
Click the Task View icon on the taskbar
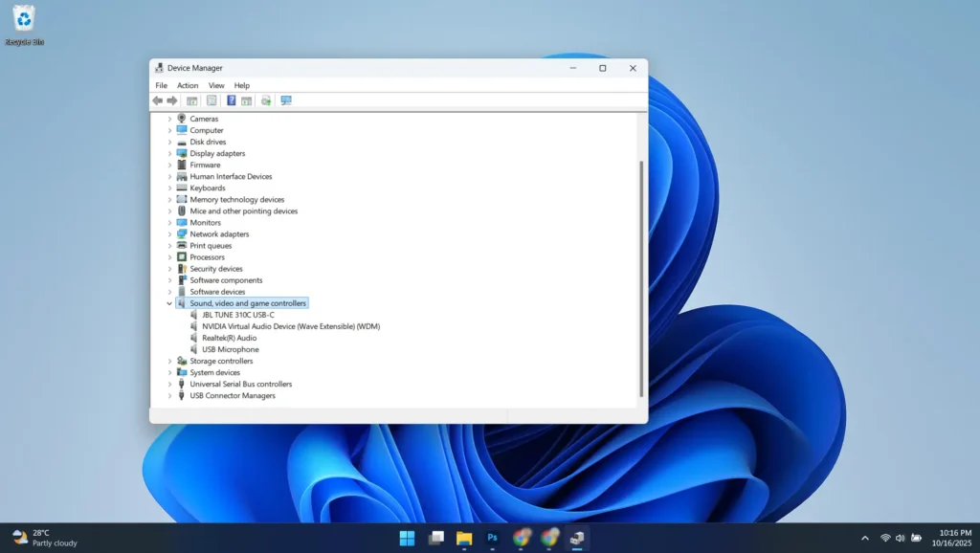point(435,539)
